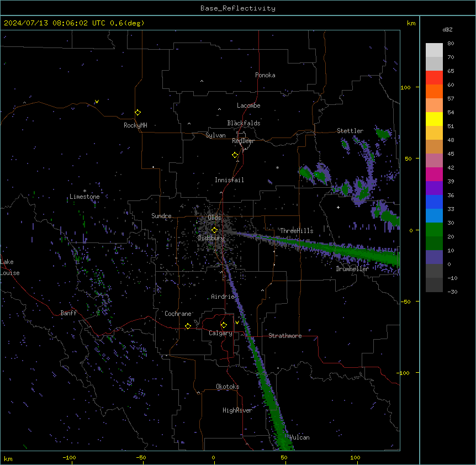Image resolution: width=476 pixels, height=465 pixels.
Task: Click the Cochrane town label
Action: [178, 314]
